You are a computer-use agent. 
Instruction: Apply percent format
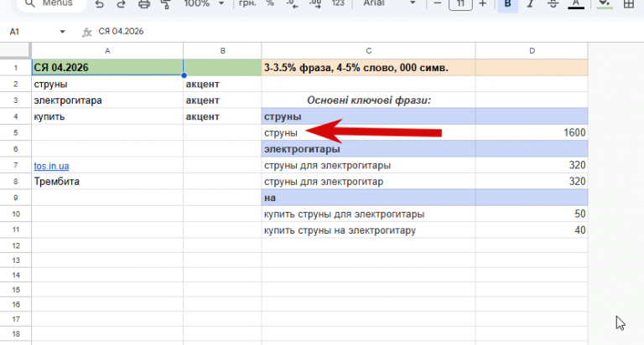point(270,3)
